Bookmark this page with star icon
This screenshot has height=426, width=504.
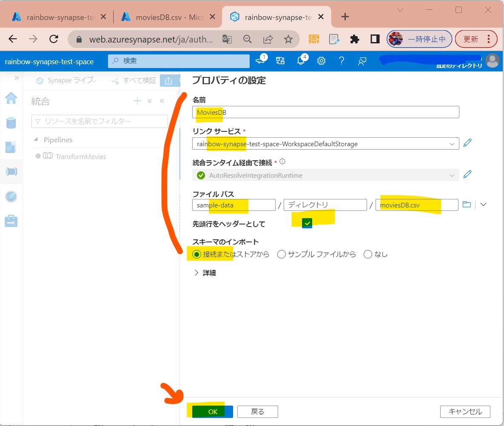click(288, 39)
